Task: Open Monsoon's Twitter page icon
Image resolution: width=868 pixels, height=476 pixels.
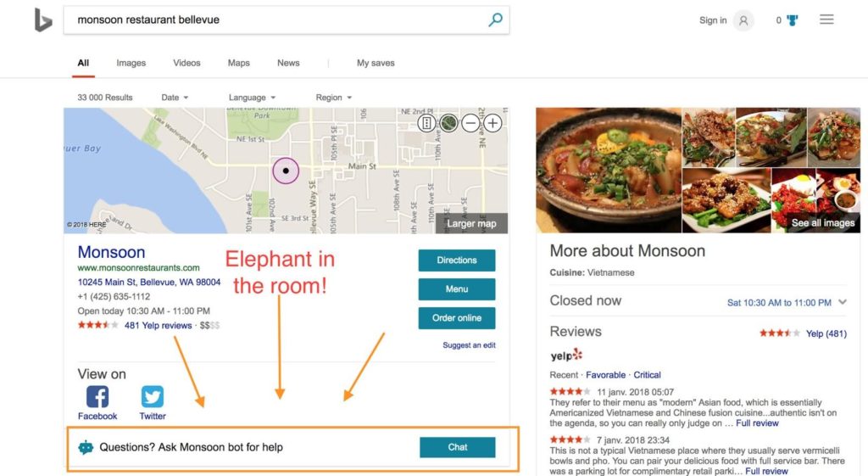Action: [153, 397]
